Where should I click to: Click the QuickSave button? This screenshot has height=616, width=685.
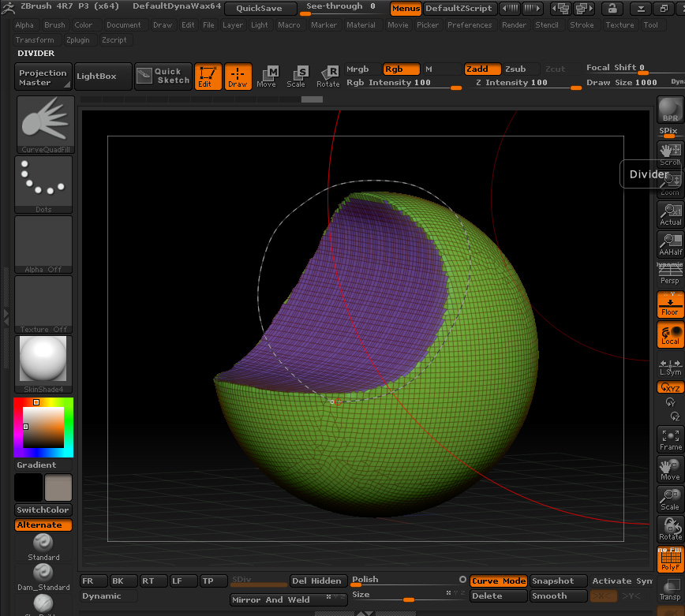click(260, 9)
